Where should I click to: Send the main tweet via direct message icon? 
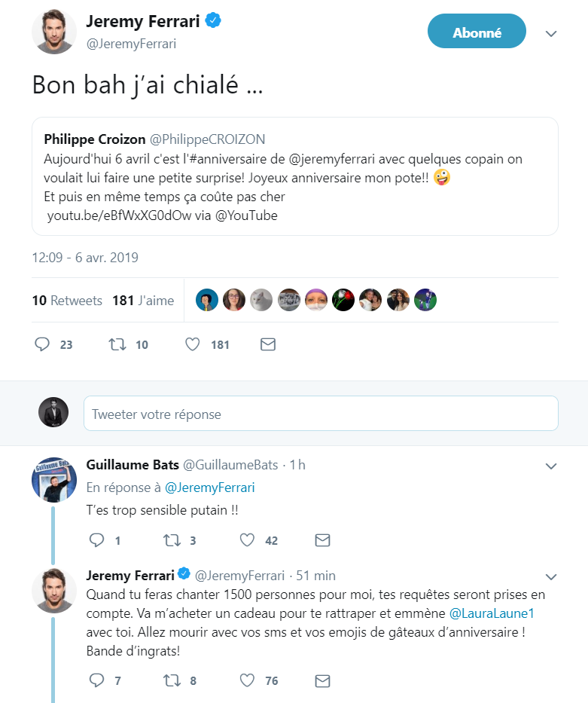tap(268, 344)
